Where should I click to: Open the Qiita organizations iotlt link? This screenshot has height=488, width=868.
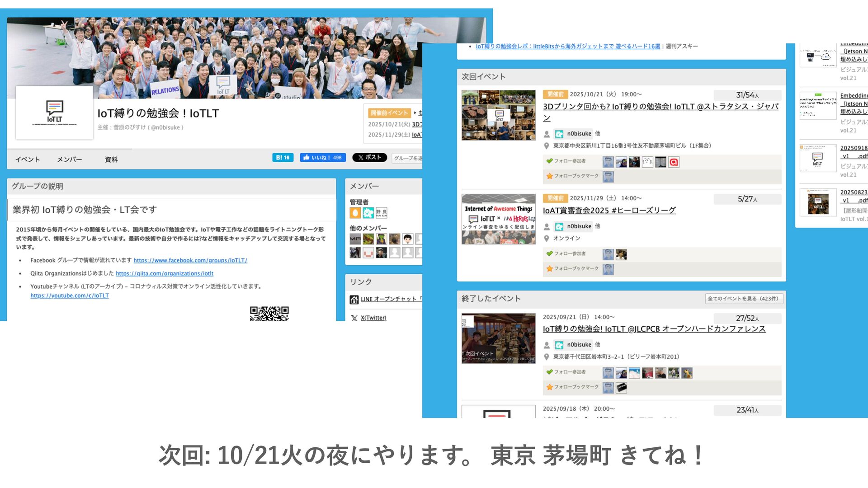(x=164, y=274)
